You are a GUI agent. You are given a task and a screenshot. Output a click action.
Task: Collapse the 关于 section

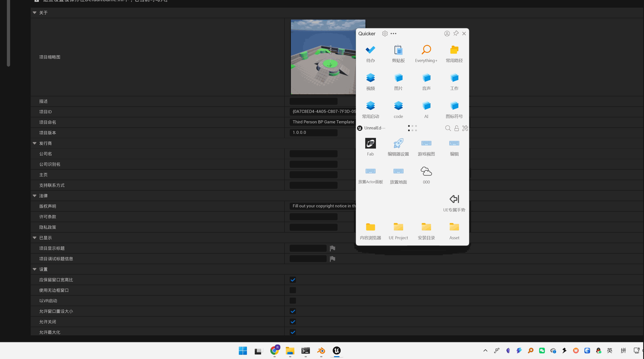click(35, 13)
